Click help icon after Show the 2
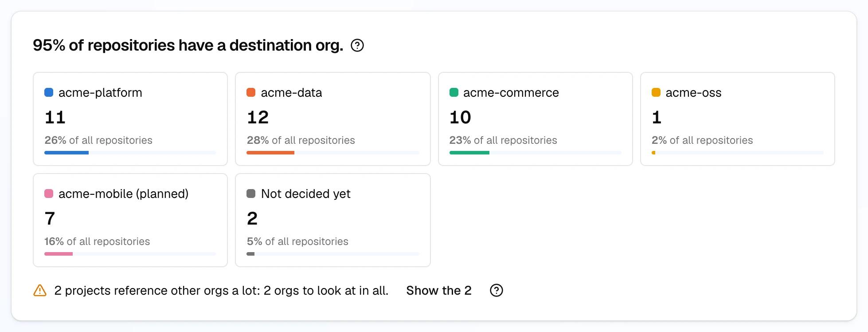 pos(497,290)
